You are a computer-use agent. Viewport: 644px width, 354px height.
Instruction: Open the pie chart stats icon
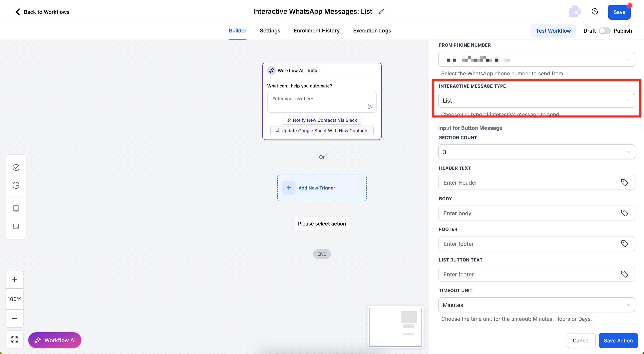(16, 185)
